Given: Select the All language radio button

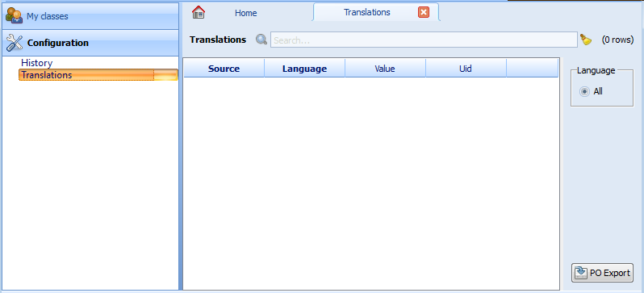Looking at the screenshot, I should click(x=584, y=92).
